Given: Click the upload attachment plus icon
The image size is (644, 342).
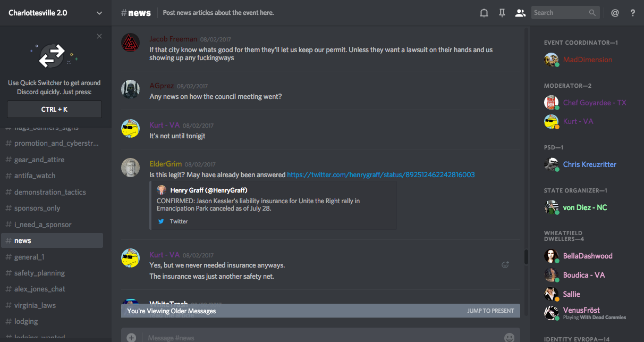Looking at the screenshot, I should (x=131, y=337).
